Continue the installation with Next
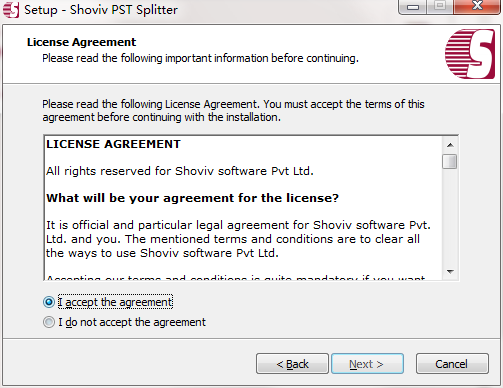Image resolution: width=503 pixels, height=388 pixels. (x=367, y=364)
